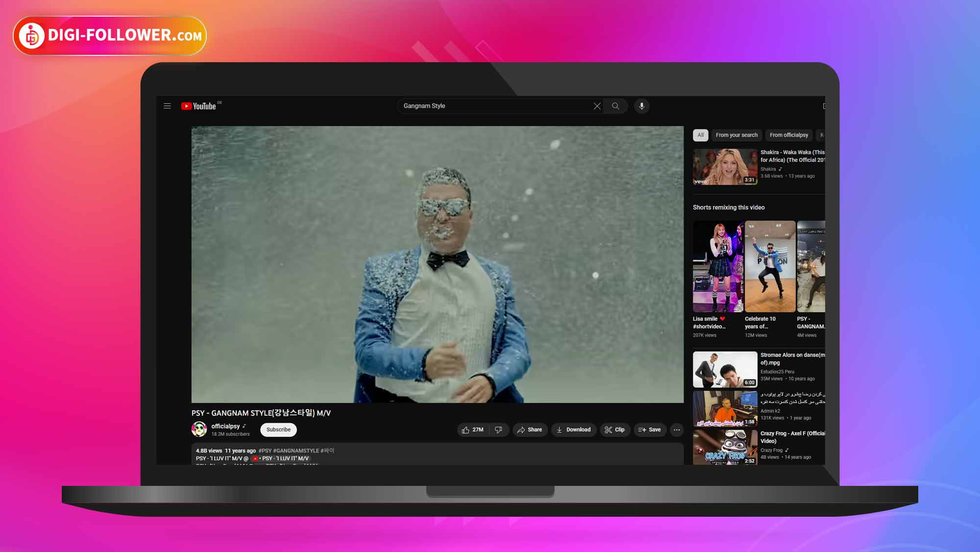The height and width of the screenshot is (552, 980).
Task: Open the officialpsy channel avatar
Action: tap(199, 430)
